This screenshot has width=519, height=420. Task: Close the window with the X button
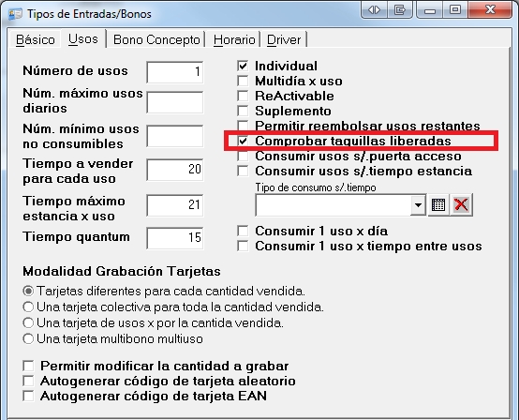click(490, 9)
